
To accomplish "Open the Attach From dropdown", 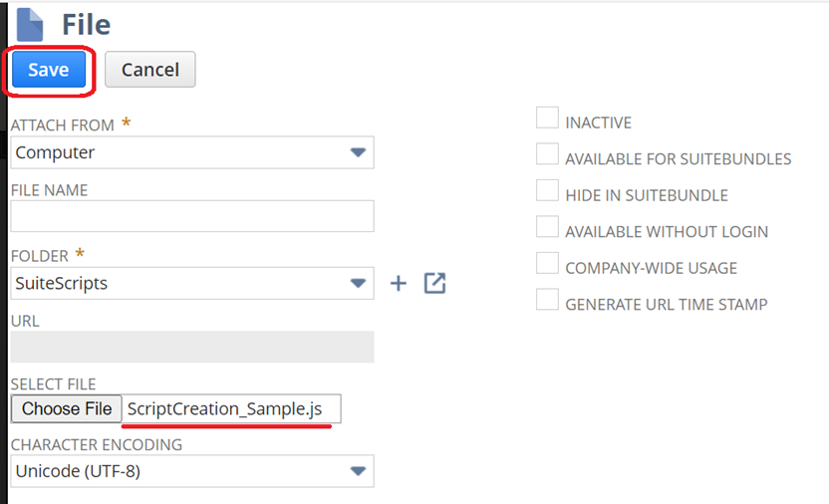I will point(191,152).
